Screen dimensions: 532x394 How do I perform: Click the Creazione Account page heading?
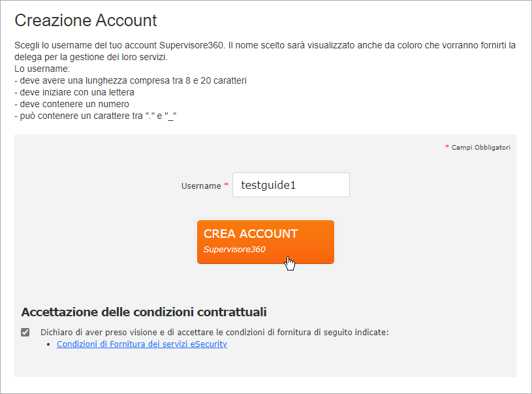86,20
